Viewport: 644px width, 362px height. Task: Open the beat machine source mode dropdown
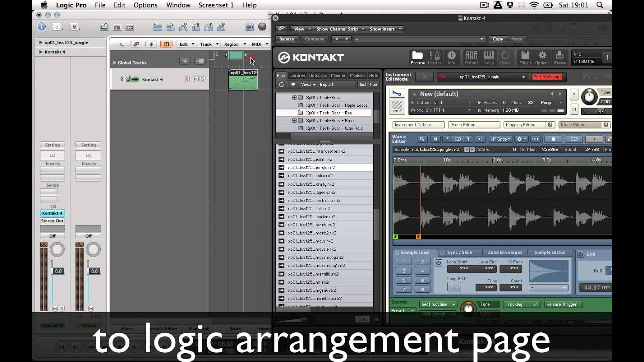(438, 304)
